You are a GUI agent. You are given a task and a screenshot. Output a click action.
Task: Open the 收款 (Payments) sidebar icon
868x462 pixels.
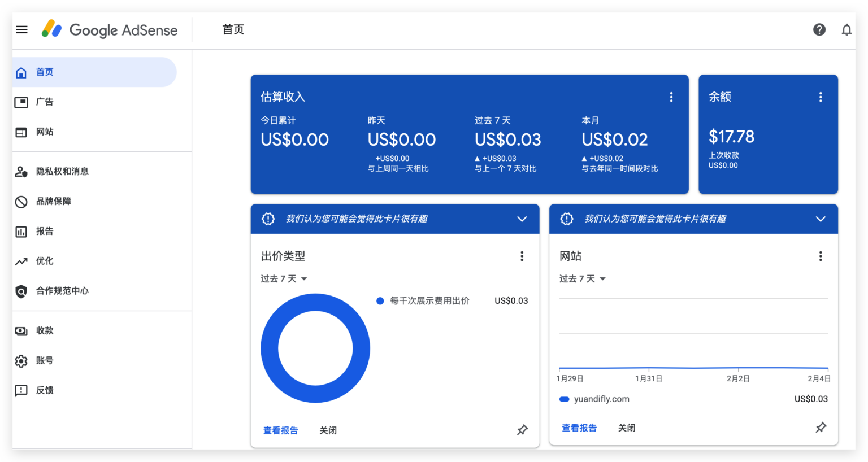(x=20, y=330)
